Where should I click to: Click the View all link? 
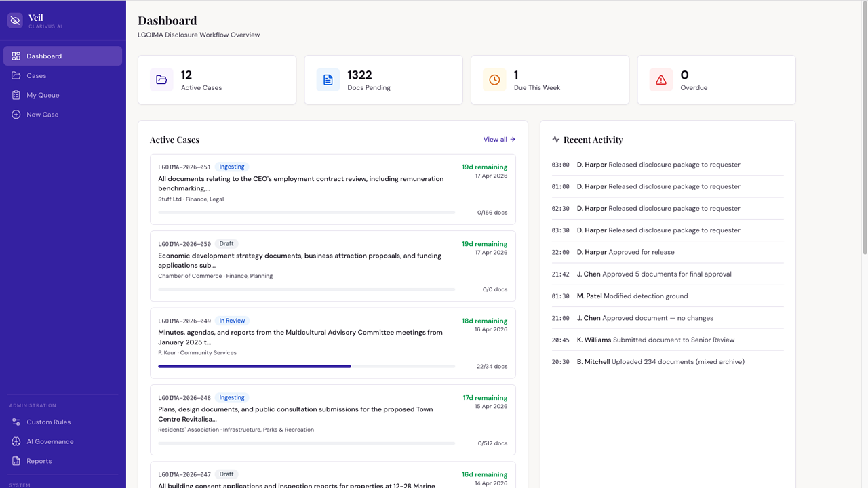click(499, 140)
